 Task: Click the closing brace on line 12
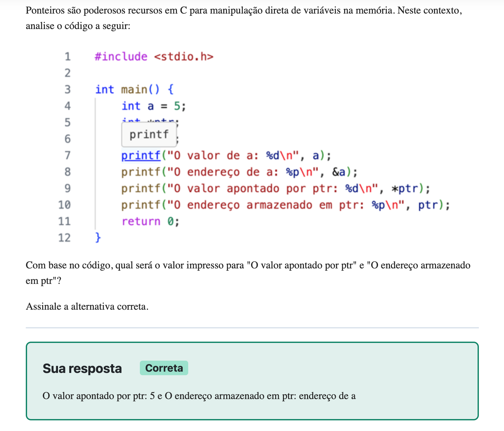98,238
